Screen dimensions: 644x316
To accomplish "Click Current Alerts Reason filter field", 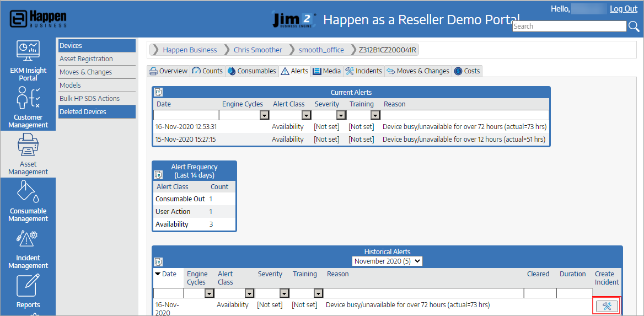I will click(x=464, y=115).
